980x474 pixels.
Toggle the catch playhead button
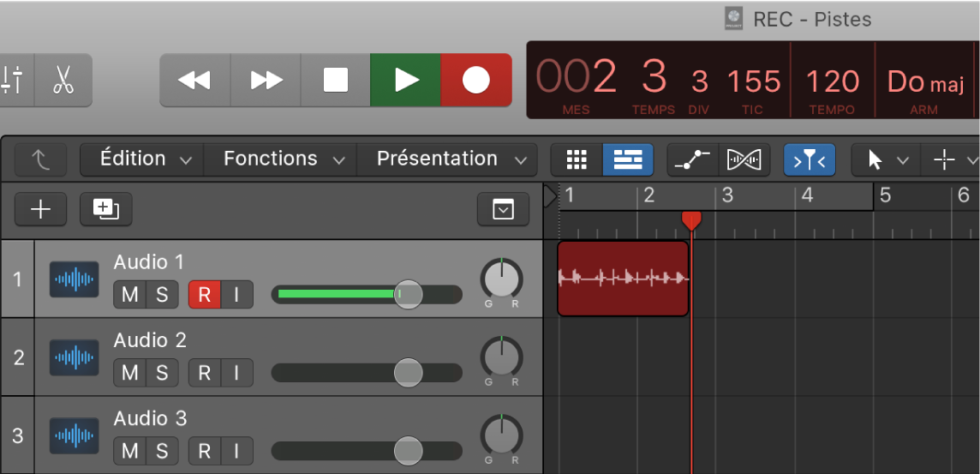pos(810,159)
